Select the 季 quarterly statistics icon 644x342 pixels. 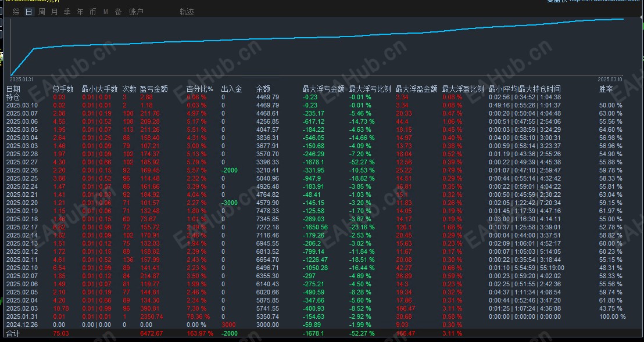point(66,11)
